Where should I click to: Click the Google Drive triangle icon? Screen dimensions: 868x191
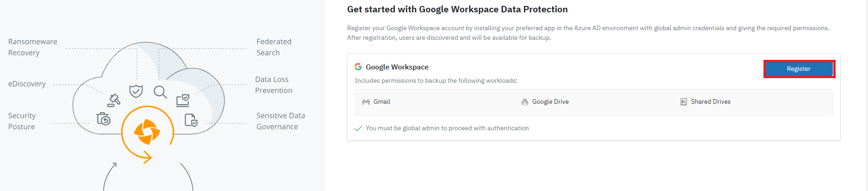[x=525, y=102]
